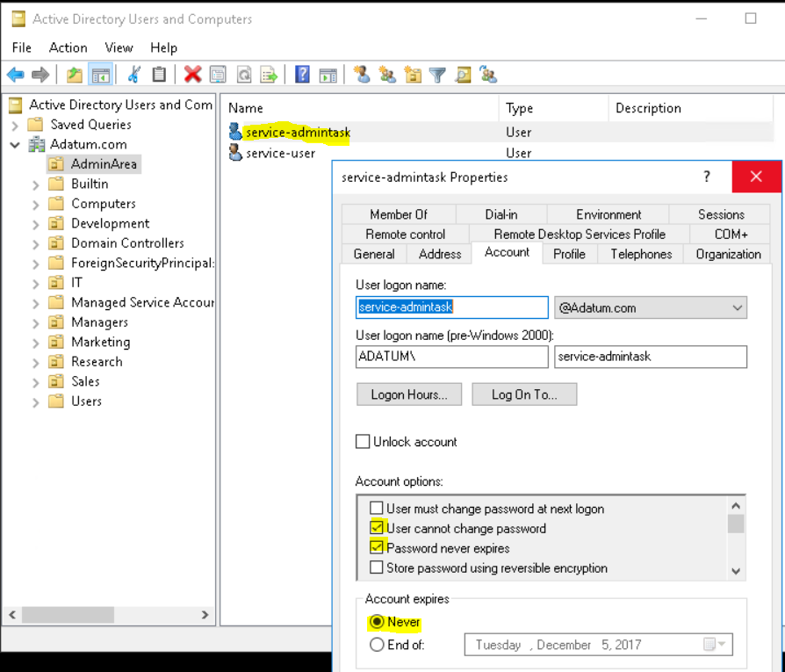The height and width of the screenshot is (672, 785).
Task: Uncheck Password never expires
Action: 377,547
